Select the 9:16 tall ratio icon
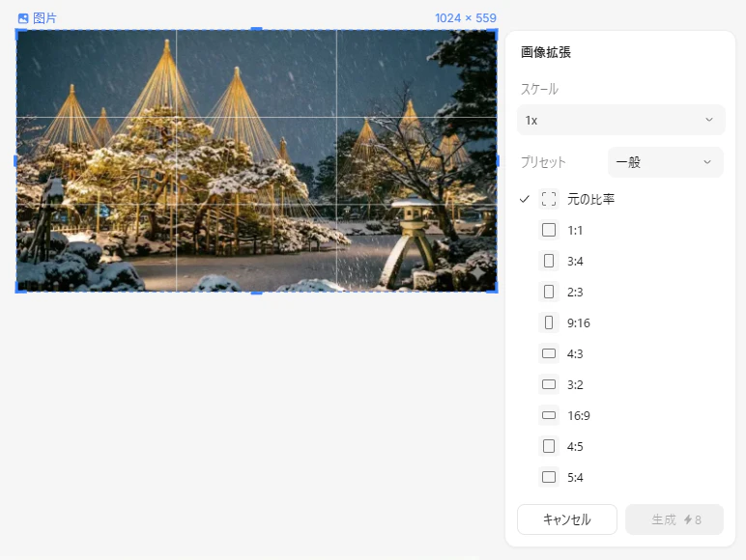The image size is (746, 560). pos(549,322)
